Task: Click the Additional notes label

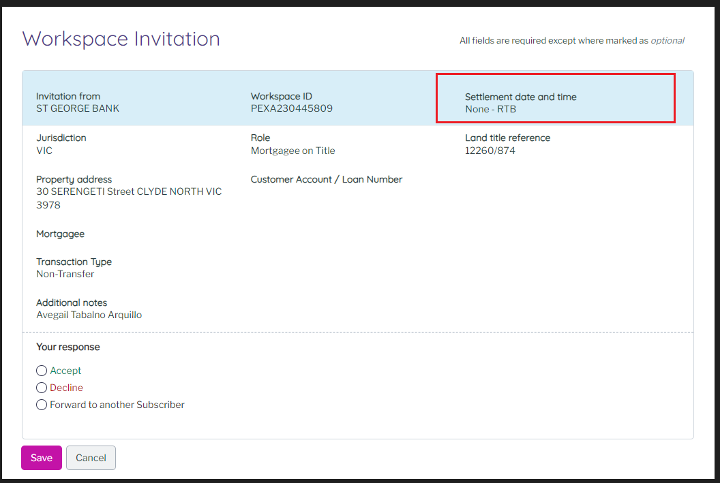Action: pyautogui.click(x=71, y=303)
